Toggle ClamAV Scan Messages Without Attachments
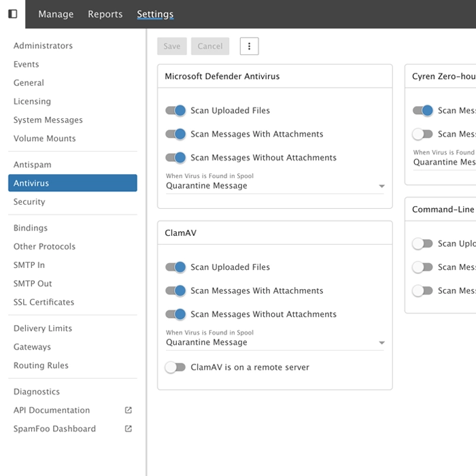This screenshot has width=476, height=476. click(175, 314)
